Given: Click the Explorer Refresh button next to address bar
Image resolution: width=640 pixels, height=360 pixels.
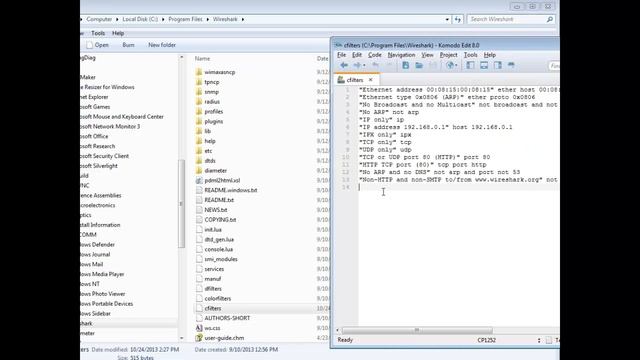Looking at the screenshot, I should click(458, 19).
